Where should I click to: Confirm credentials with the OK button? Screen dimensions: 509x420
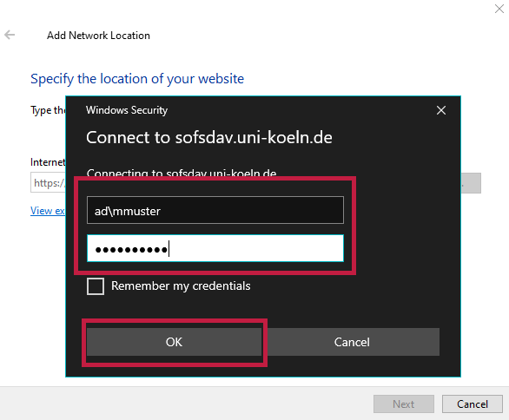(174, 342)
